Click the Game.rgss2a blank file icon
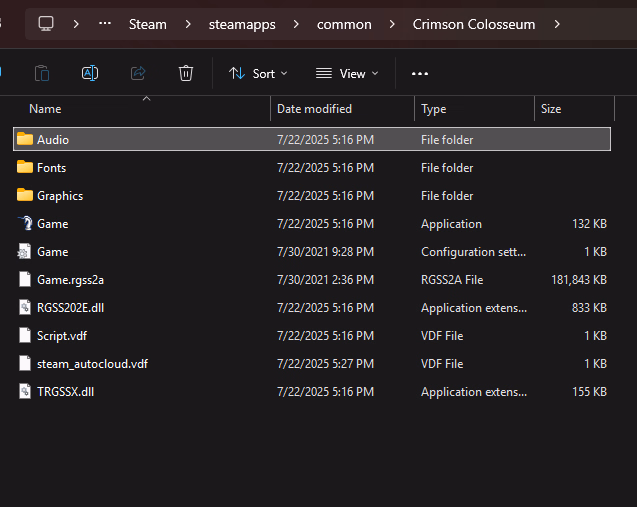This screenshot has height=507, width=637. click(x=25, y=280)
